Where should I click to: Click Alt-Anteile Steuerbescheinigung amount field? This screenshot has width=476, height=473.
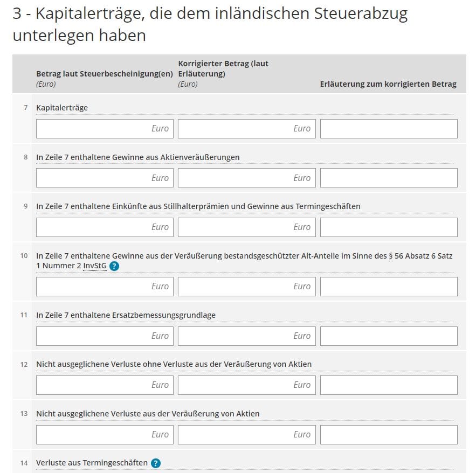point(104,286)
